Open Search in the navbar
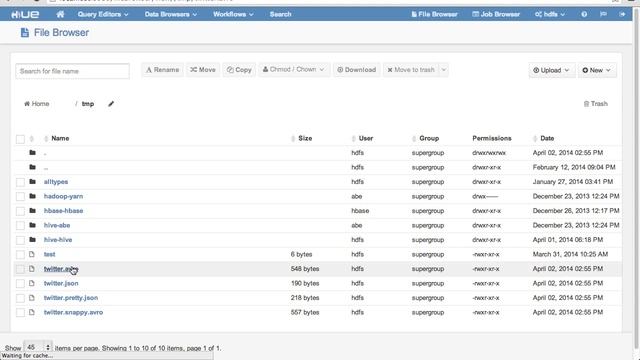Image resolution: width=640 pixels, height=360 pixels. pyautogui.click(x=280, y=14)
